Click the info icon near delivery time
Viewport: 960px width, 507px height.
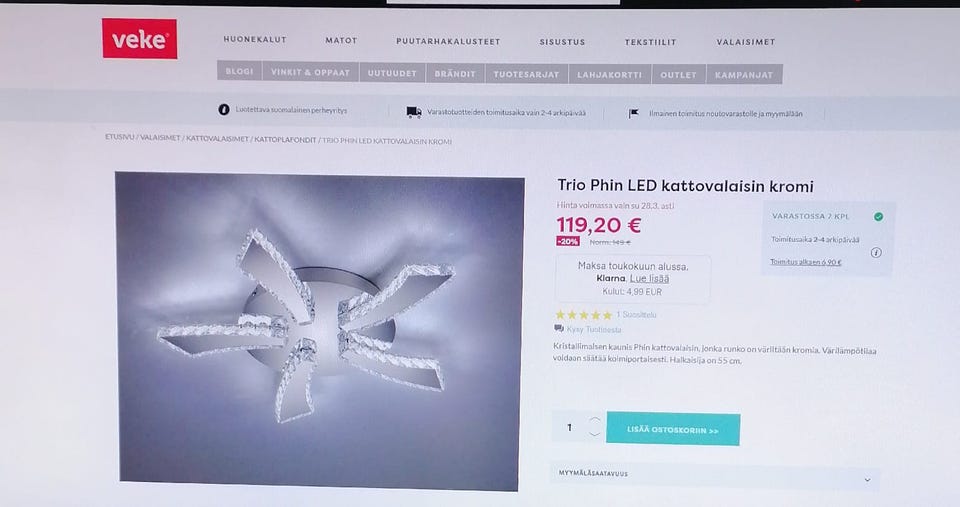pyautogui.click(x=876, y=252)
